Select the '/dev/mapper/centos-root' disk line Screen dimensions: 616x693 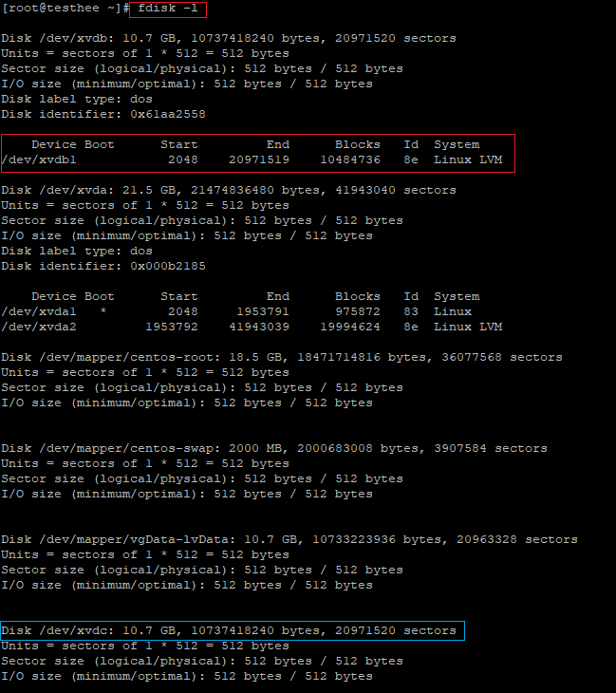click(x=282, y=358)
